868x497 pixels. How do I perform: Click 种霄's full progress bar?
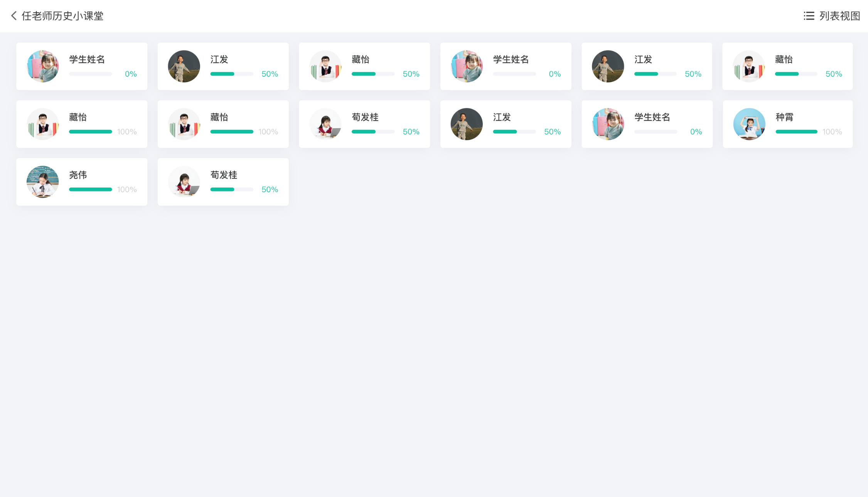pyautogui.click(x=796, y=132)
